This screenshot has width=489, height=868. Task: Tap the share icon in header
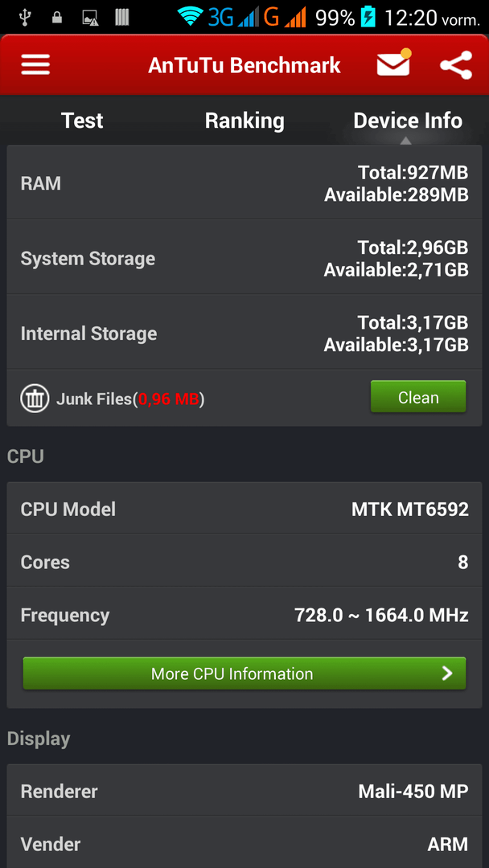click(x=456, y=65)
